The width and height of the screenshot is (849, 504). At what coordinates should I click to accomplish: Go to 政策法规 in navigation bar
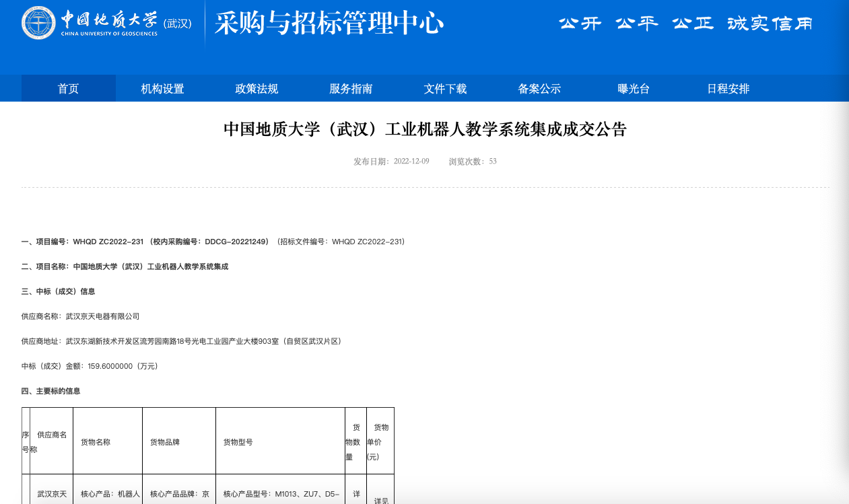257,89
